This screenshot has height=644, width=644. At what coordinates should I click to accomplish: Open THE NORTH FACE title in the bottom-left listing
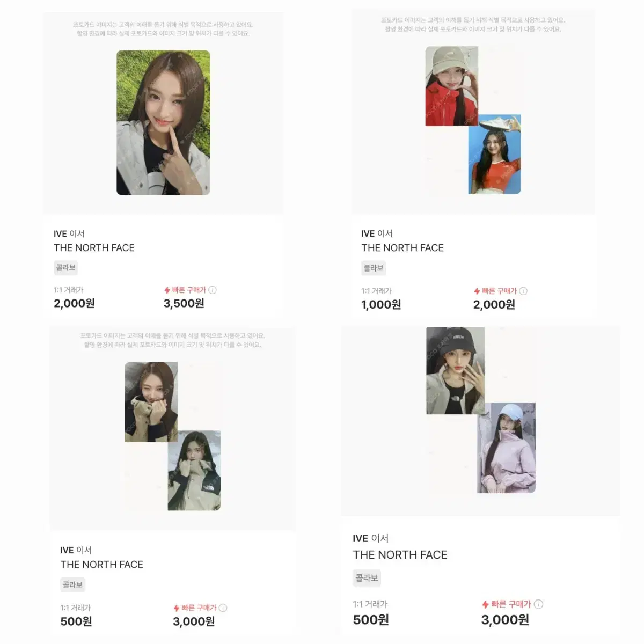102,565
